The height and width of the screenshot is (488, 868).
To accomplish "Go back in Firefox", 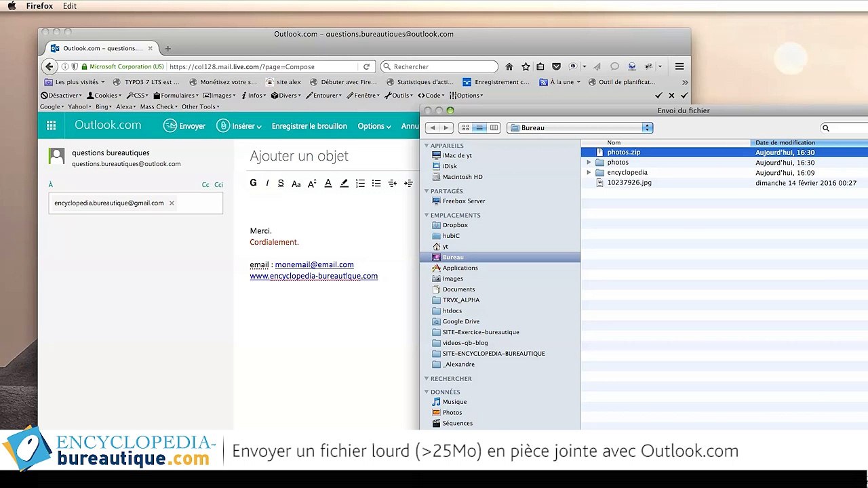I will [49, 66].
